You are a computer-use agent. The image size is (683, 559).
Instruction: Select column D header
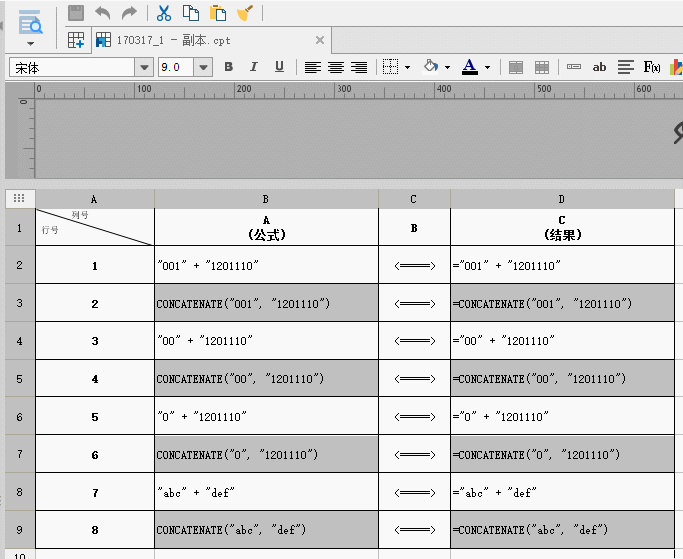point(562,199)
